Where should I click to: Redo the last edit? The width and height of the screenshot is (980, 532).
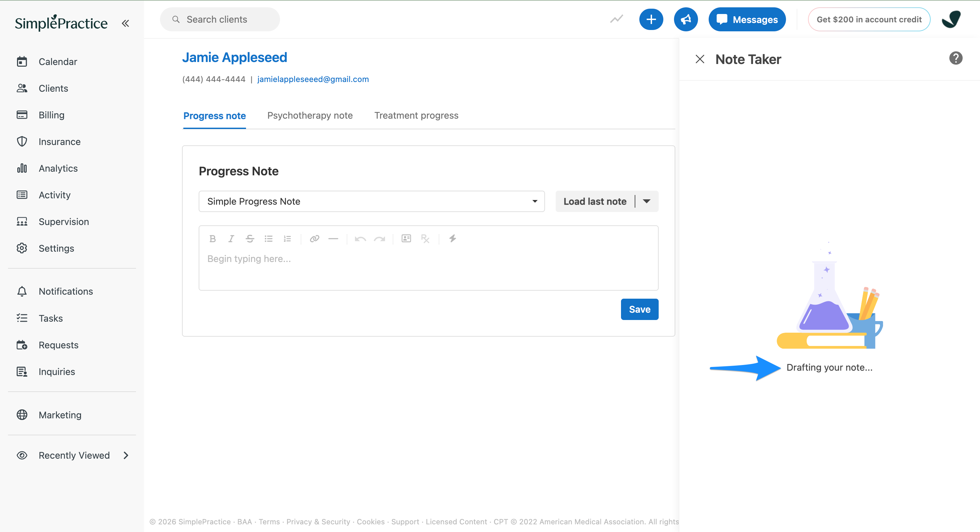[379, 239]
